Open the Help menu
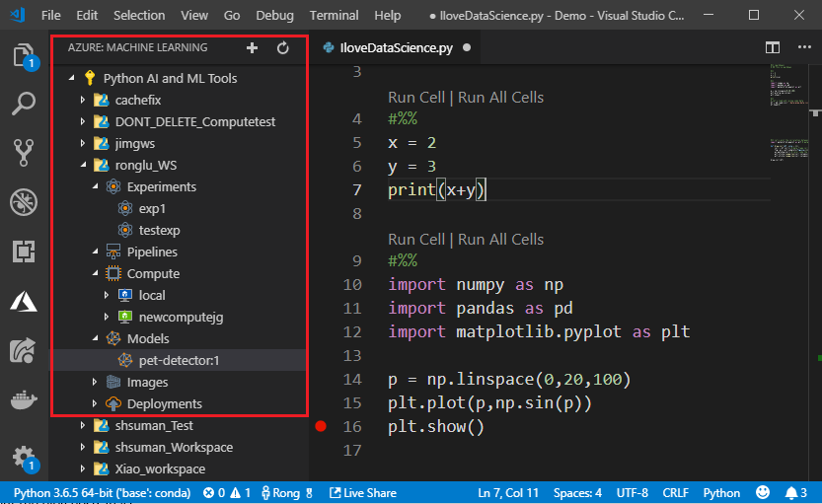 point(388,15)
